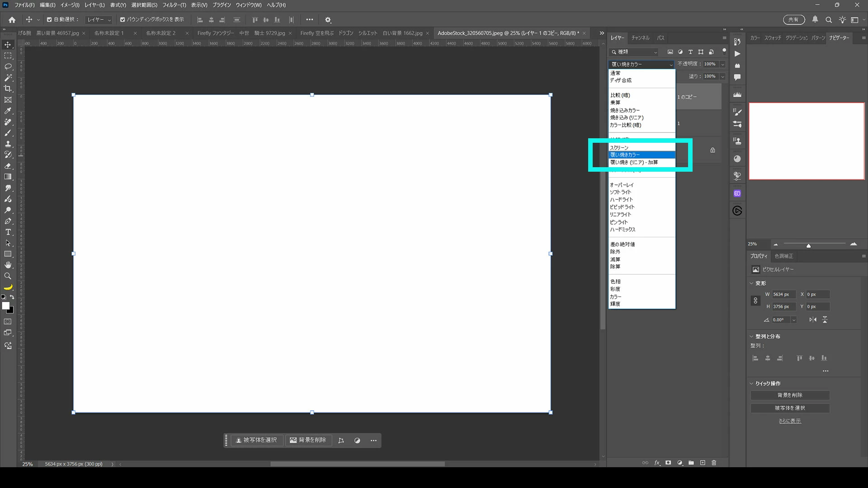The height and width of the screenshot is (488, 868).
Task: Toggle バウンディングボックスを表示 checkbox
Action: [x=123, y=19]
